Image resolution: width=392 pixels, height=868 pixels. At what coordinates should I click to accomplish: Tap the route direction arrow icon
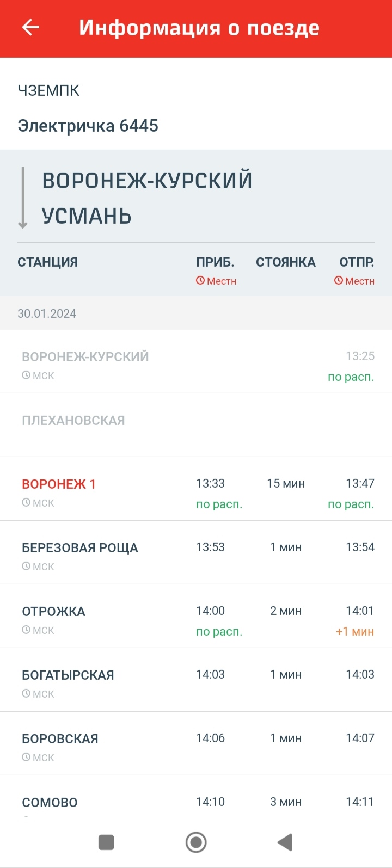[23, 198]
